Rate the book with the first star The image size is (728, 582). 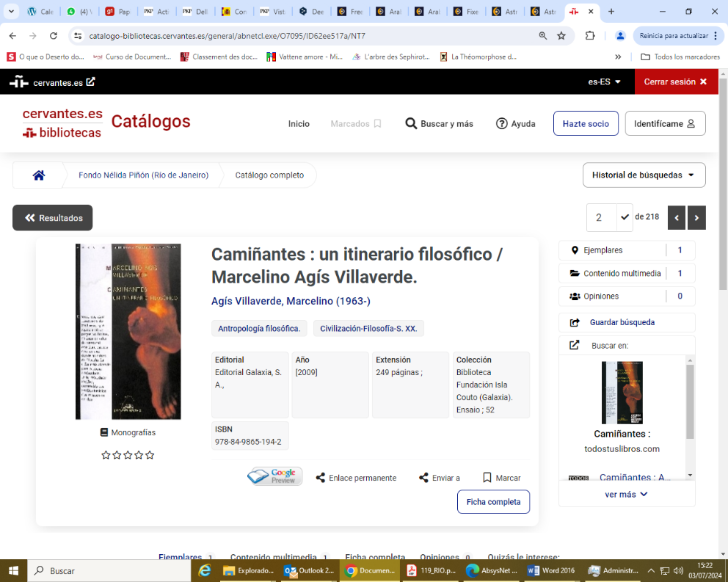click(x=106, y=454)
